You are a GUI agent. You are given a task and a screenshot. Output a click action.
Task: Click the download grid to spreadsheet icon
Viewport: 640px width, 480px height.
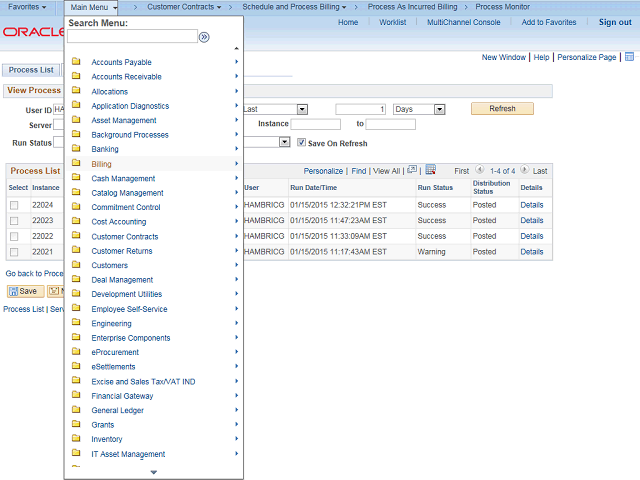pyautogui.click(x=430, y=171)
